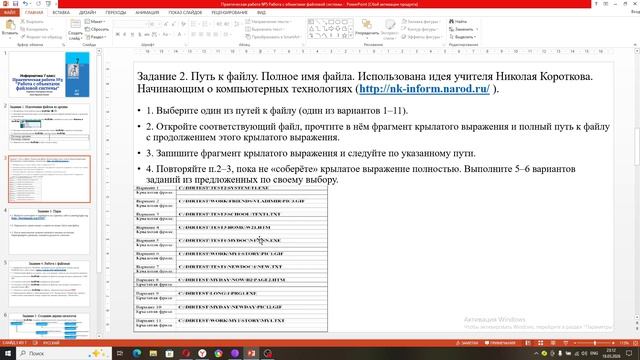This screenshot has height=360, width=640.
Task: Open File Explorer from the taskbar
Action: point(153,353)
